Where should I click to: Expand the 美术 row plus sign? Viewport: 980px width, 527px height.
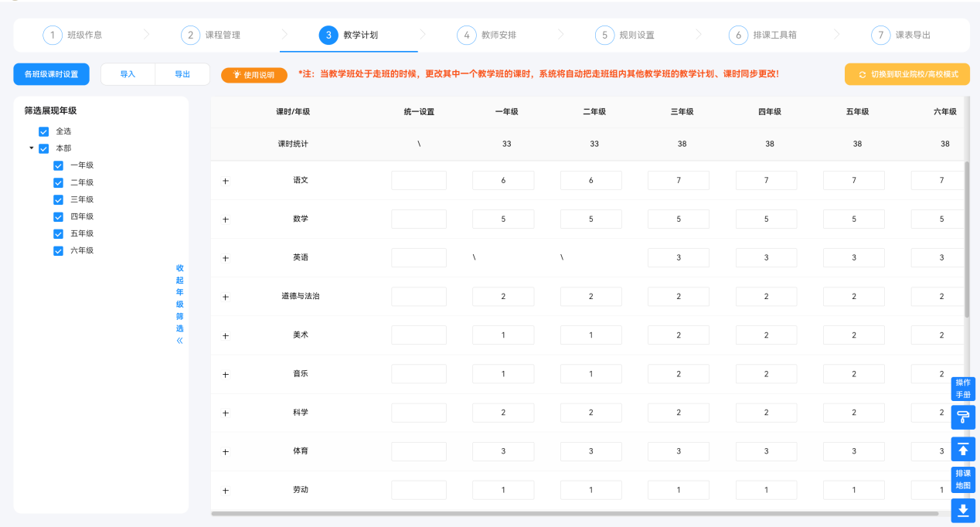pos(226,335)
